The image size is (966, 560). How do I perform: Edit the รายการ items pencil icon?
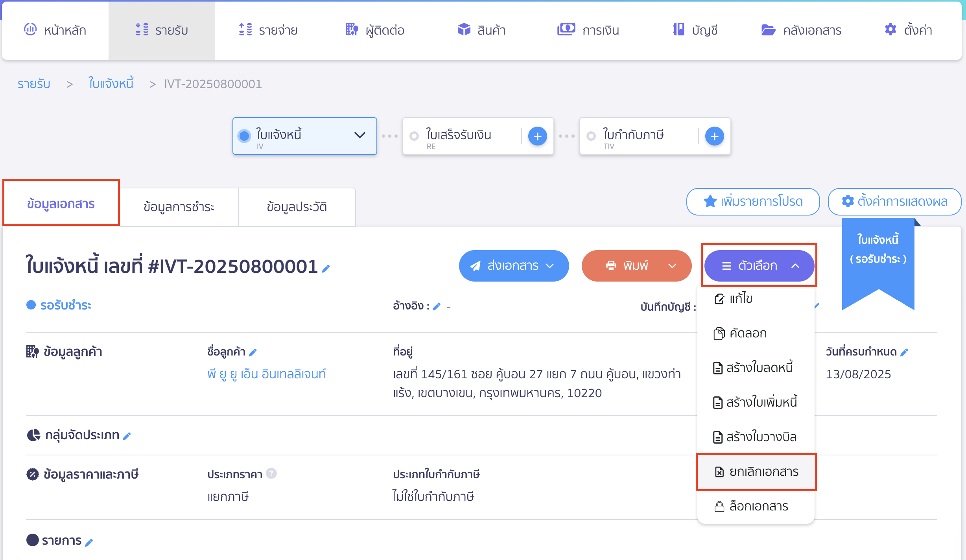pos(89,542)
